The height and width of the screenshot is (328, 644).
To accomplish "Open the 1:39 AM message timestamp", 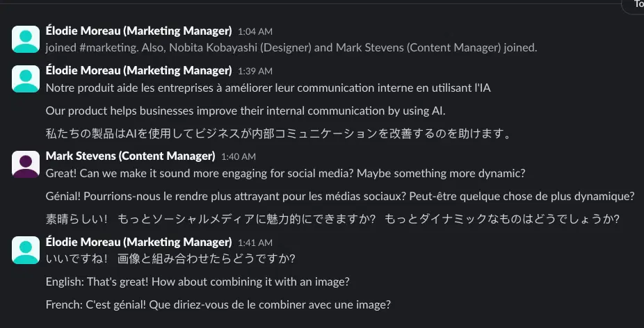I will point(255,72).
